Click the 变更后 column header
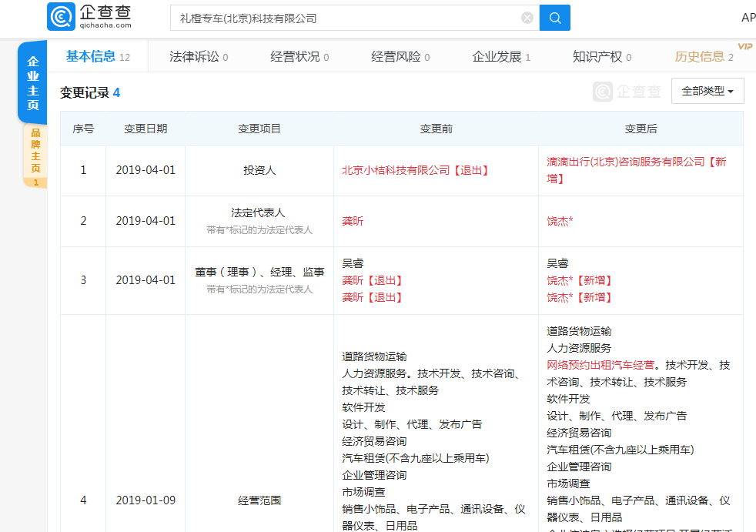Screen dimensions: 756x532 (641, 129)
